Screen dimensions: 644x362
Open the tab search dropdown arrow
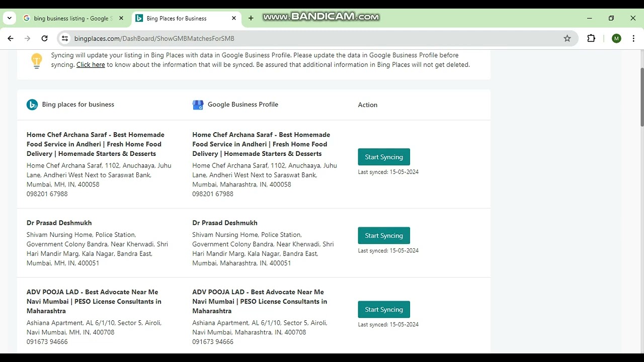tap(9, 18)
